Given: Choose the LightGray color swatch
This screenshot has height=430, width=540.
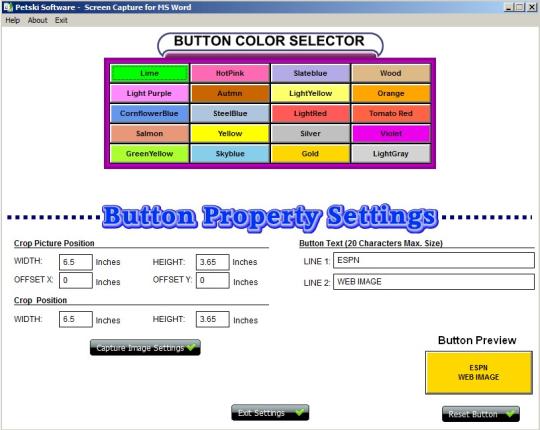Looking at the screenshot, I should coord(391,154).
